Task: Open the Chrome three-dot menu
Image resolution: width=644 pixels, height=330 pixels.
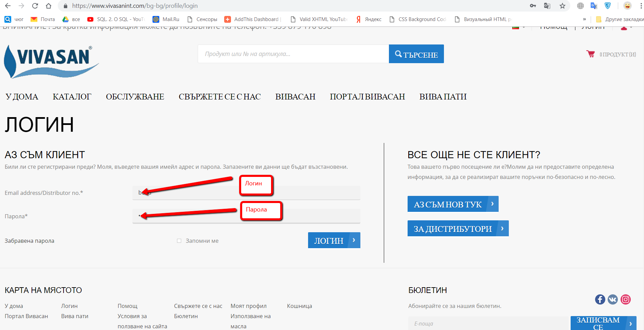Action: [x=641, y=6]
